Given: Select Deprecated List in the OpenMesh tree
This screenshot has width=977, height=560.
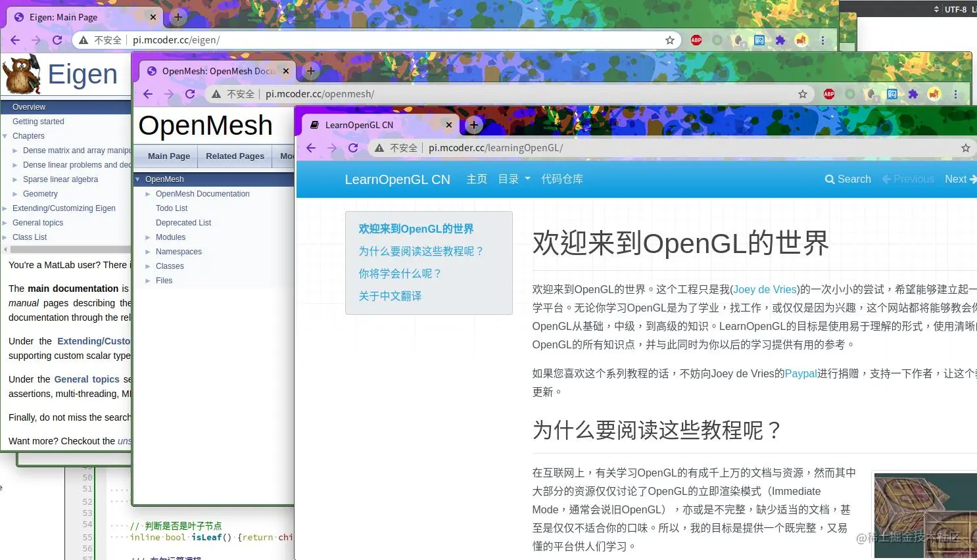Looking at the screenshot, I should (x=183, y=223).
